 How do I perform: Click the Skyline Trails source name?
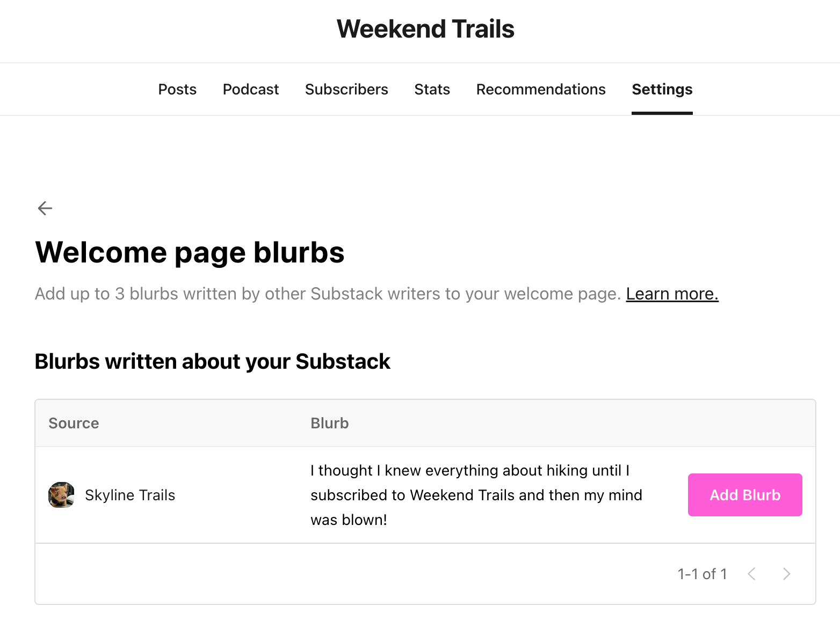(130, 495)
